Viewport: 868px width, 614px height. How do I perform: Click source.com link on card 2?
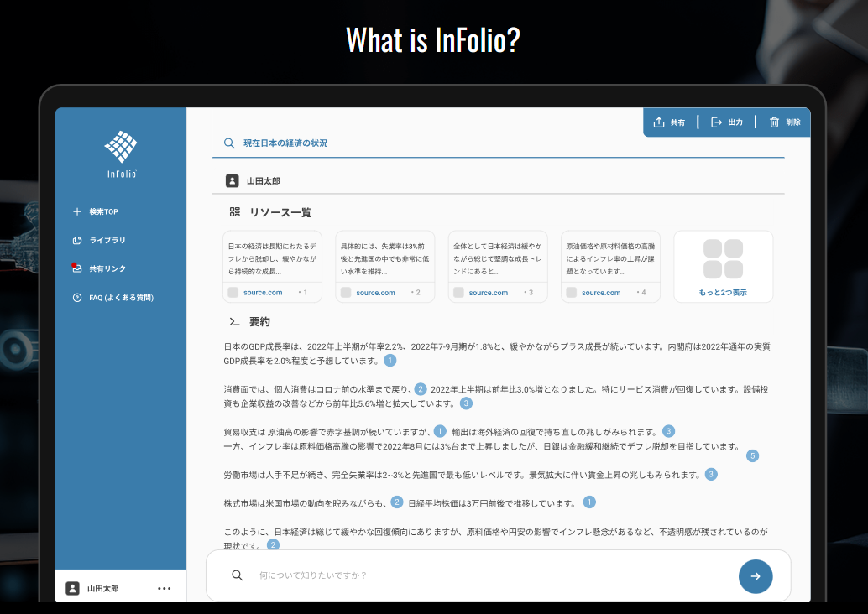click(x=375, y=293)
